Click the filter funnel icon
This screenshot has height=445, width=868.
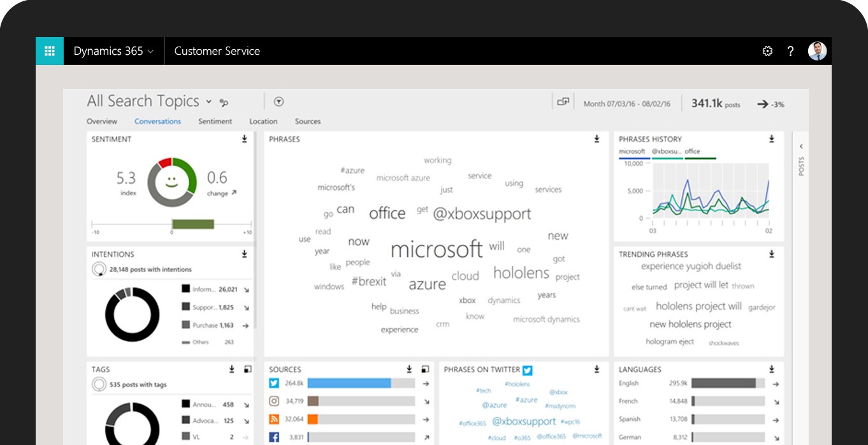coord(278,101)
